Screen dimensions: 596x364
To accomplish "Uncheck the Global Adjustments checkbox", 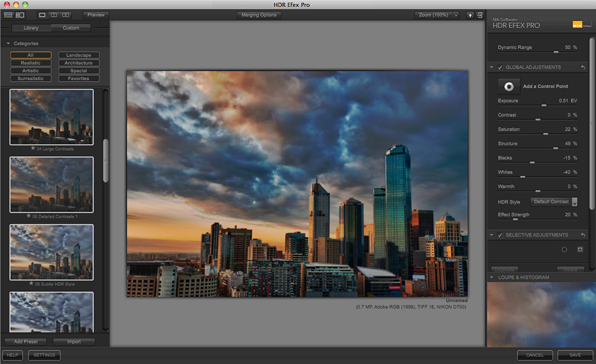I will click(500, 67).
